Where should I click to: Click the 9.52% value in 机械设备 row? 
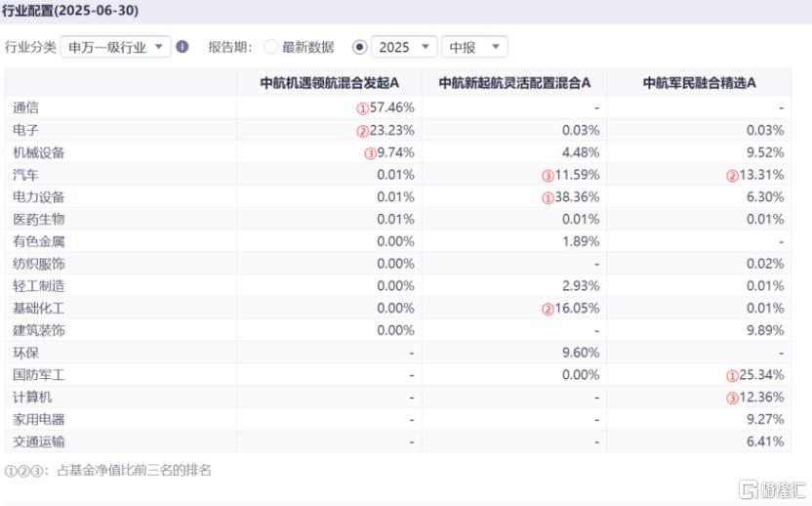(765, 152)
